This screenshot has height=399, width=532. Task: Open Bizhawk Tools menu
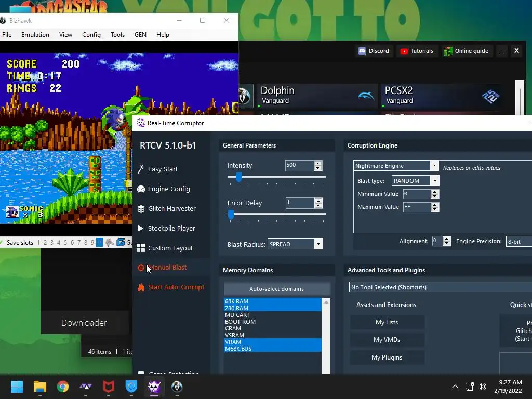[x=117, y=35]
